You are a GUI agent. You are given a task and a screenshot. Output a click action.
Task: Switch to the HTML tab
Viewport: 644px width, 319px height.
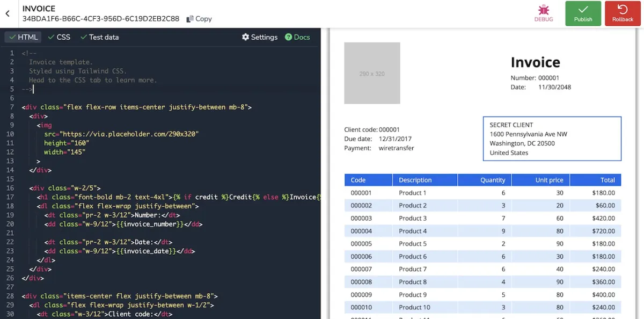coord(23,37)
